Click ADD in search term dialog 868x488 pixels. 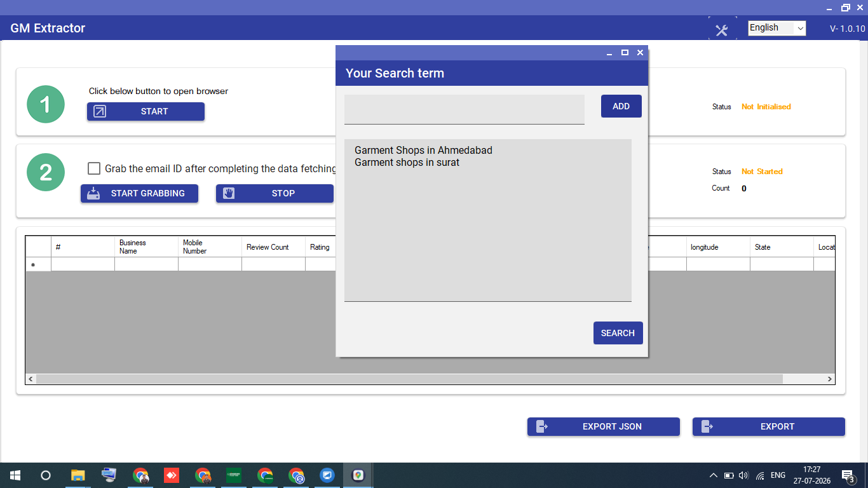pyautogui.click(x=621, y=106)
